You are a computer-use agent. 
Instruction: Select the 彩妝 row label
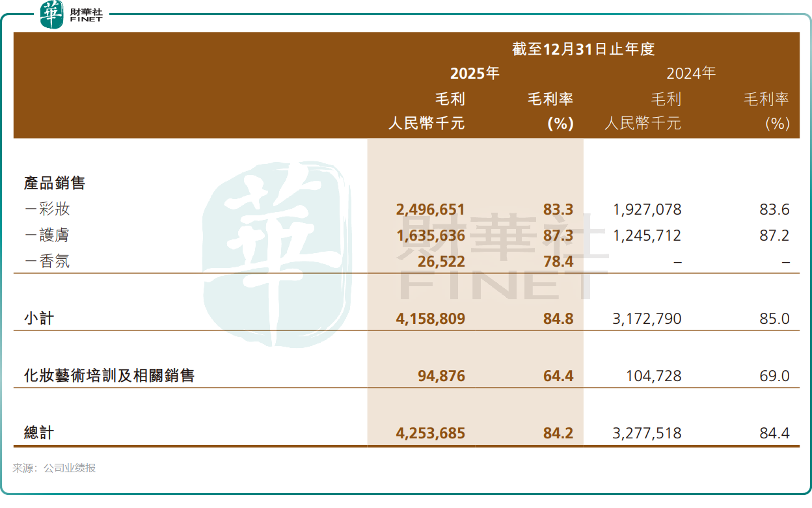[47, 209]
